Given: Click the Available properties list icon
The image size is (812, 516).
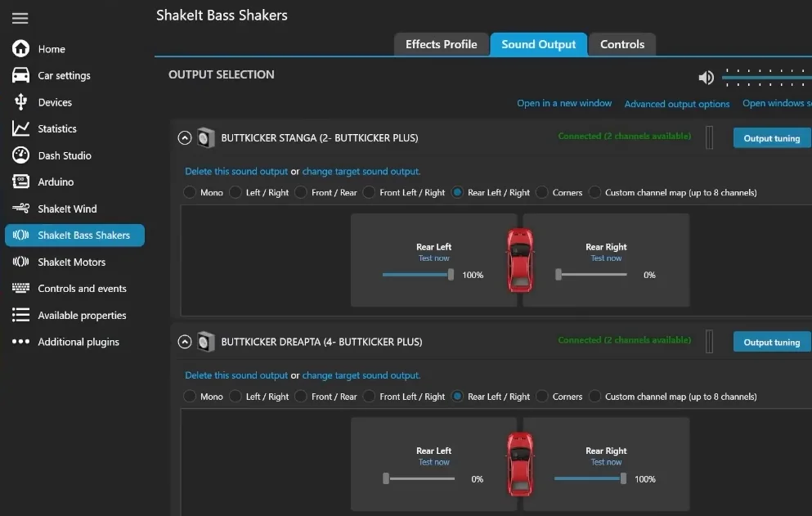Looking at the screenshot, I should point(20,315).
